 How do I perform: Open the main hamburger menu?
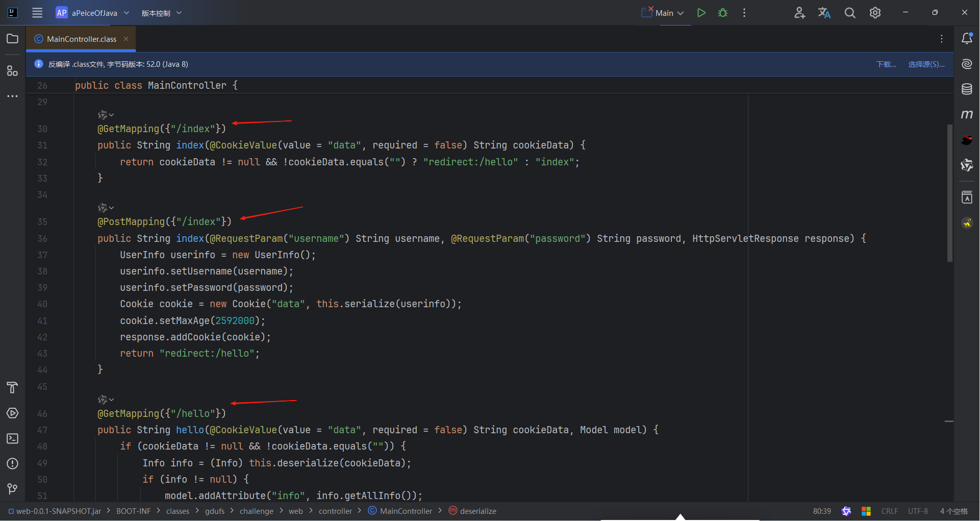click(37, 13)
